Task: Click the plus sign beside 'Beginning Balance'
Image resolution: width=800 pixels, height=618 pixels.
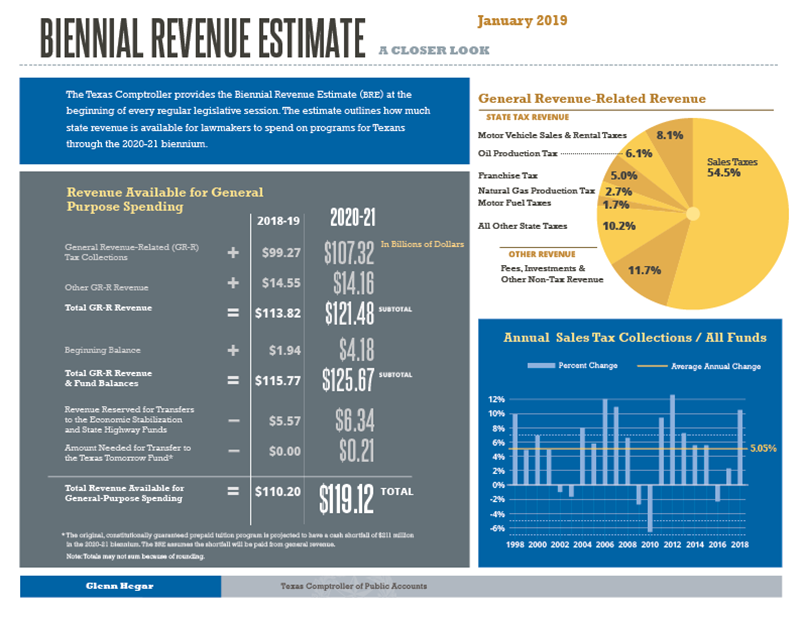Action: [233, 350]
